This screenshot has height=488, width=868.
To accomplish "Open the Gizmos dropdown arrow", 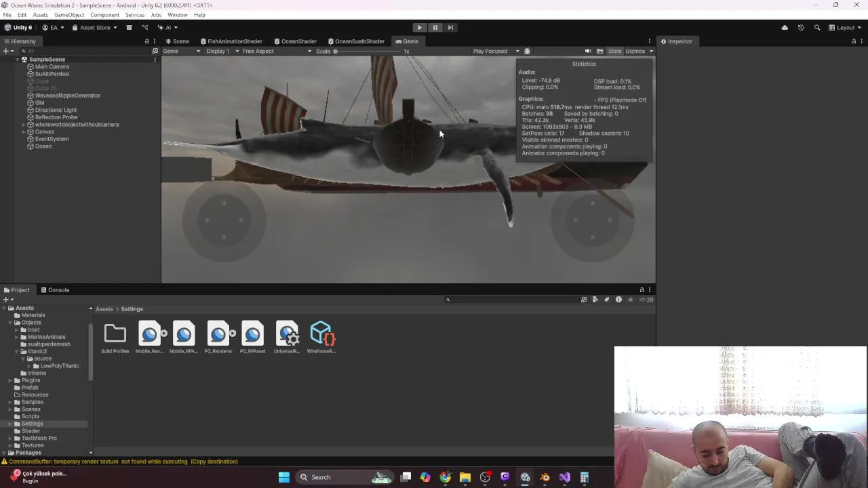I will 651,52.
